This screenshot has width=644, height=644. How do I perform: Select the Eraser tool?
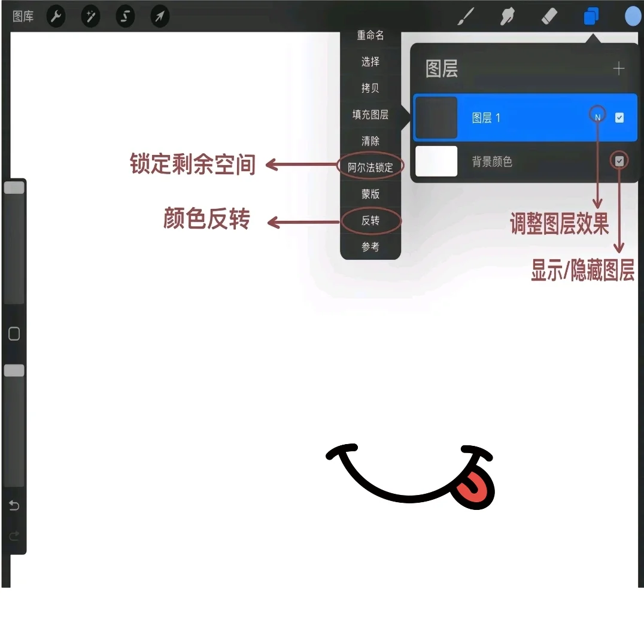click(549, 16)
